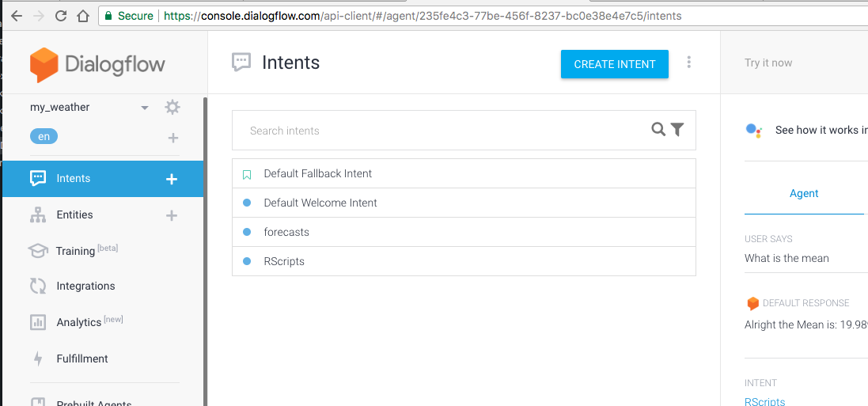Create new entity via sidebar plus
Viewport: 868px width, 406px height.
coord(172,215)
